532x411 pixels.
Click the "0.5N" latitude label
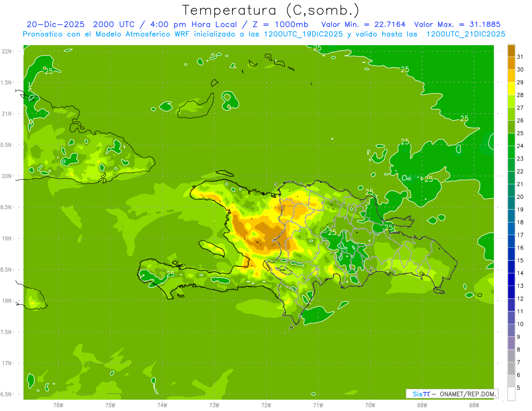[6, 145]
